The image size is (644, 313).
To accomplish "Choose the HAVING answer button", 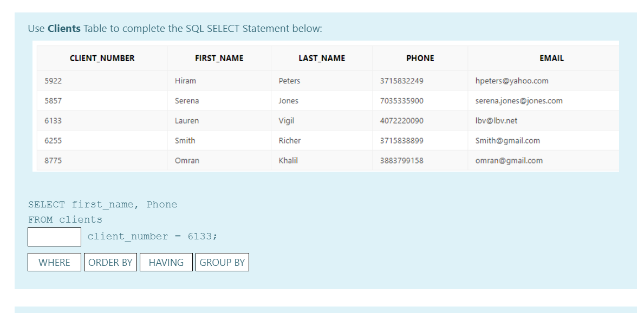I will (166, 262).
